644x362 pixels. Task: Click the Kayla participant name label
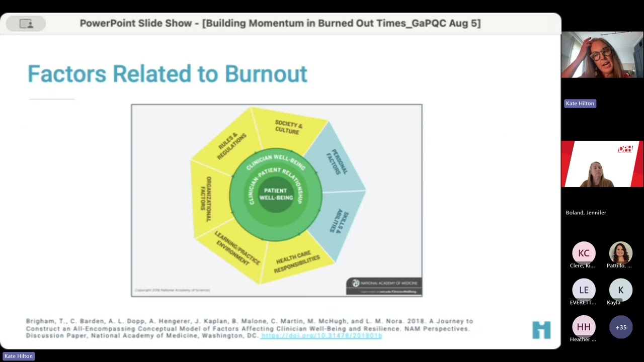click(614, 303)
